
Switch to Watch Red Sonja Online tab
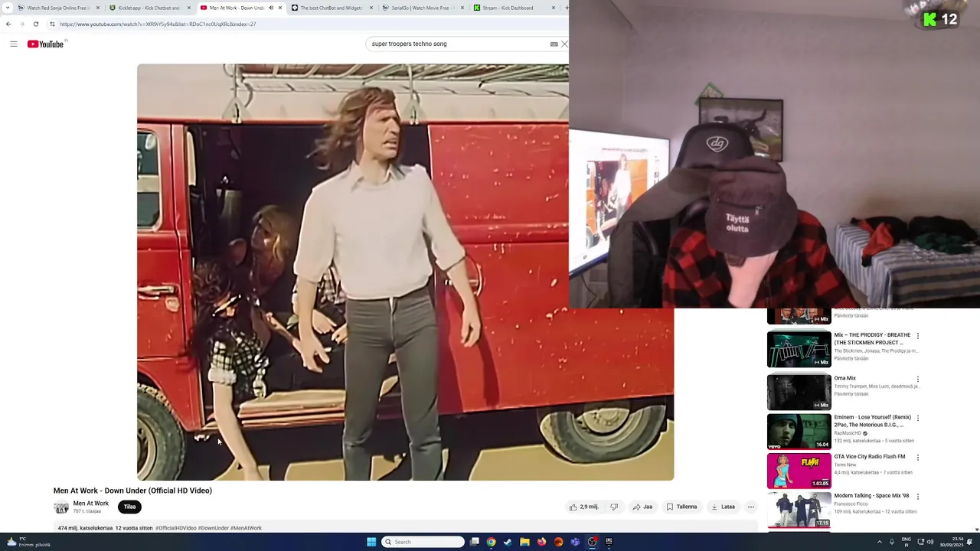coord(57,8)
